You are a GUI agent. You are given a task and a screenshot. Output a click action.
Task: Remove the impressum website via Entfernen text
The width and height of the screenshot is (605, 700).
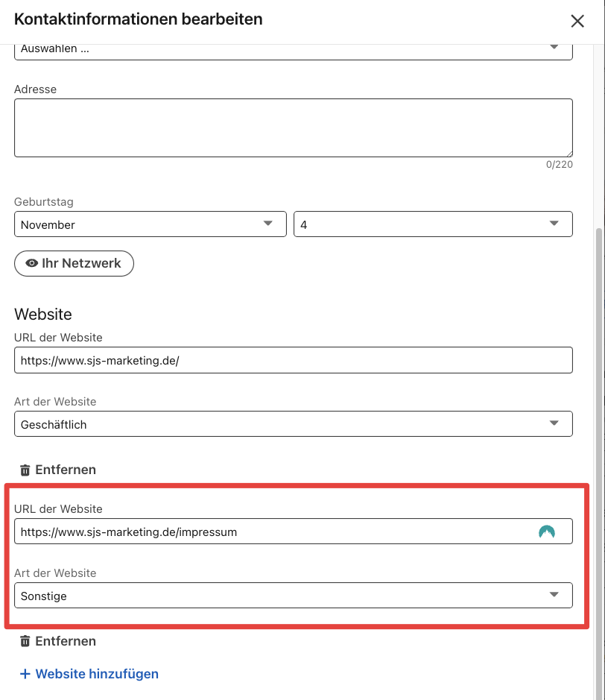66,641
